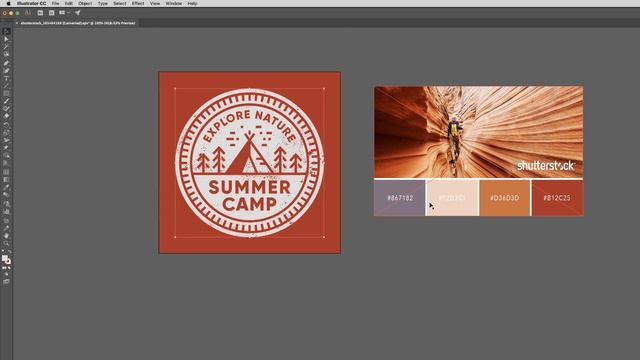640x360 pixels.
Task: Select the Selection tool in the toolbar
Action: (6, 31)
